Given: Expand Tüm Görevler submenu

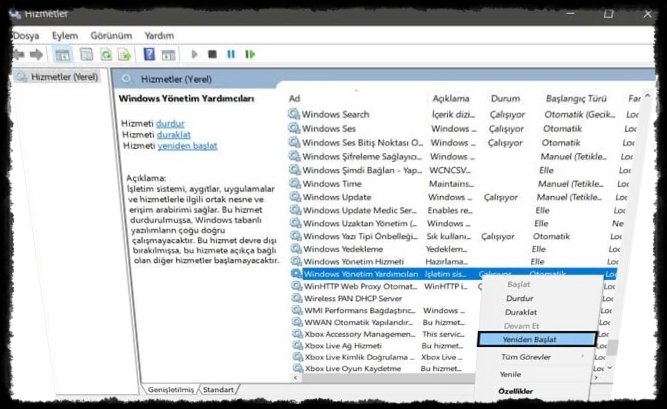Looking at the screenshot, I should pyautogui.click(x=526, y=357).
